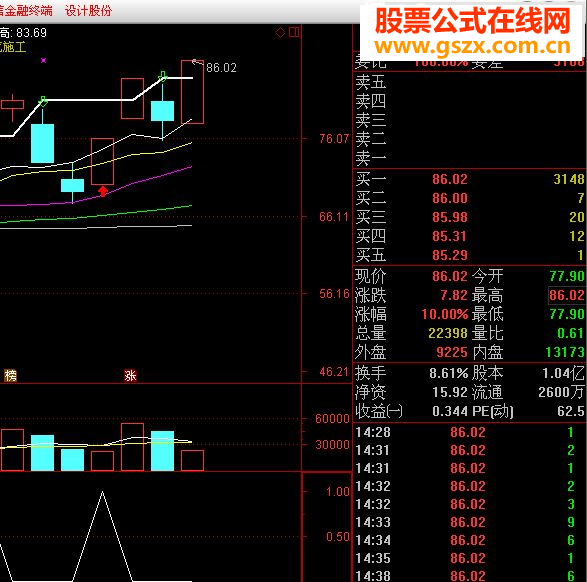Click the 换手 value 8.61%
Viewport: 587px width, 582px height.
pyautogui.click(x=449, y=373)
